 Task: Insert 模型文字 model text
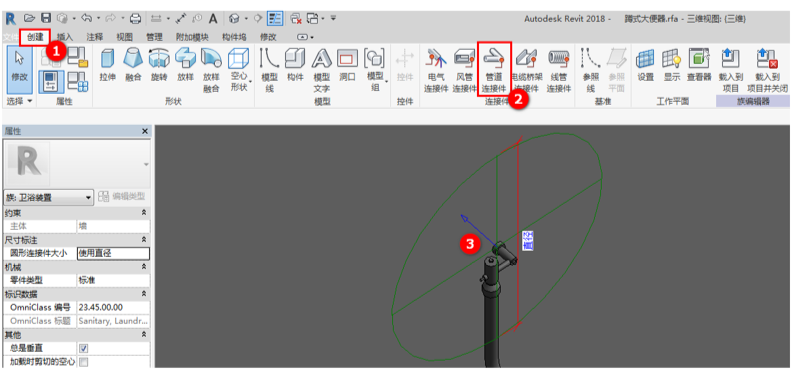(321, 70)
